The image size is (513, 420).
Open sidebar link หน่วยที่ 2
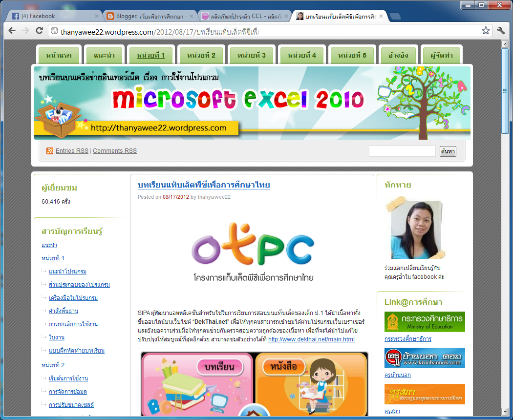click(53, 365)
